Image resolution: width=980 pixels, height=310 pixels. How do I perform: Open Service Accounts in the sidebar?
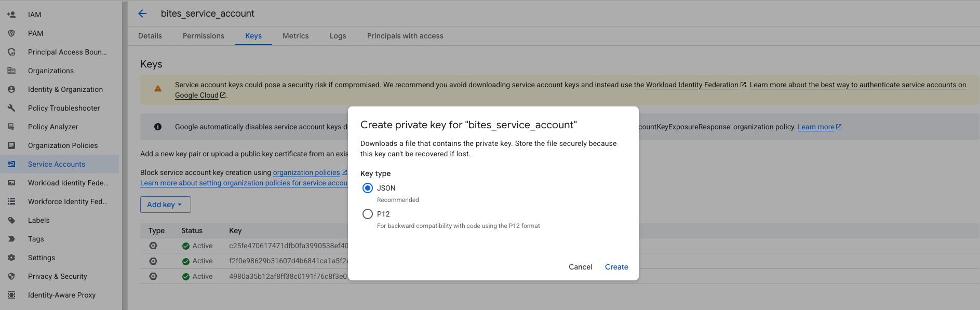56,164
